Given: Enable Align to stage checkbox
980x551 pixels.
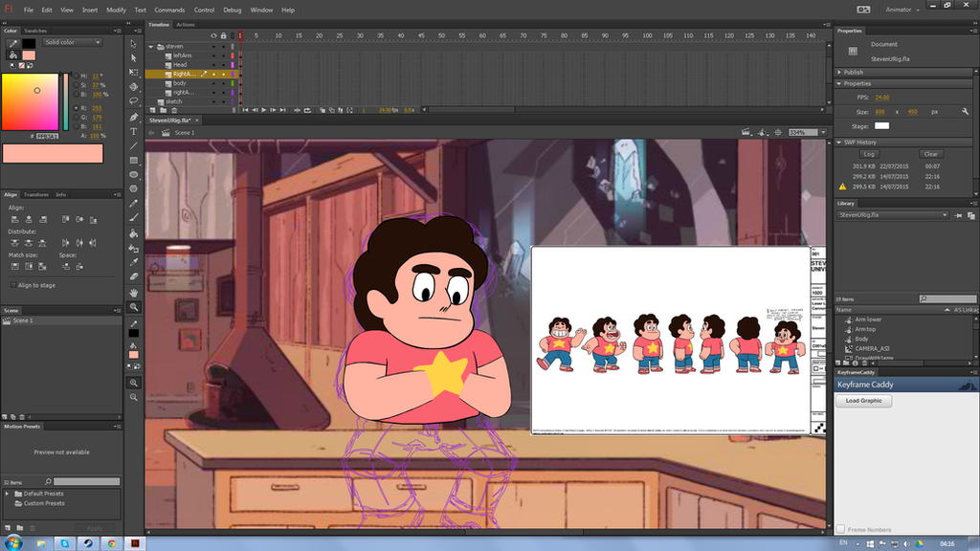Looking at the screenshot, I should point(13,285).
